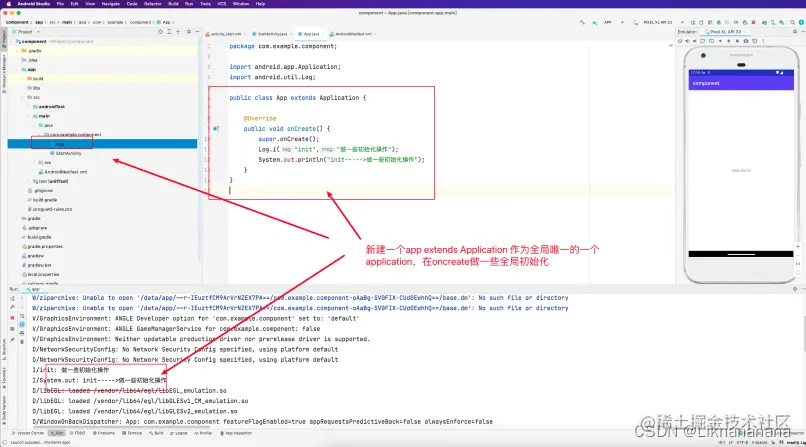Select the App.java editor tab
Screen dimensions: 806x447
tap(310, 34)
